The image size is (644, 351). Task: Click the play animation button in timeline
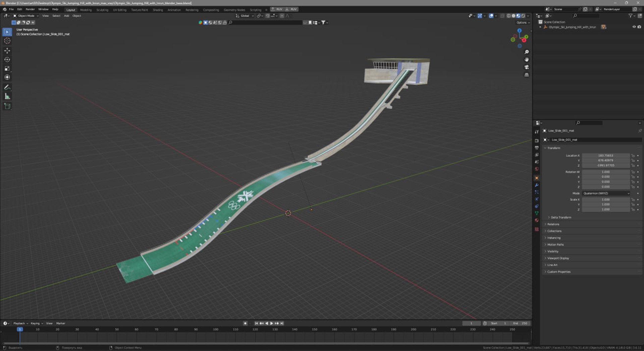click(272, 323)
